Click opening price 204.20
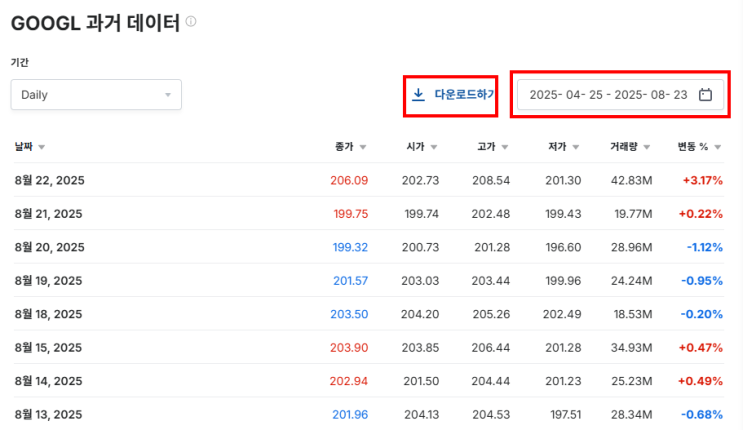Viewport: 743px width, 430px height. click(420, 314)
